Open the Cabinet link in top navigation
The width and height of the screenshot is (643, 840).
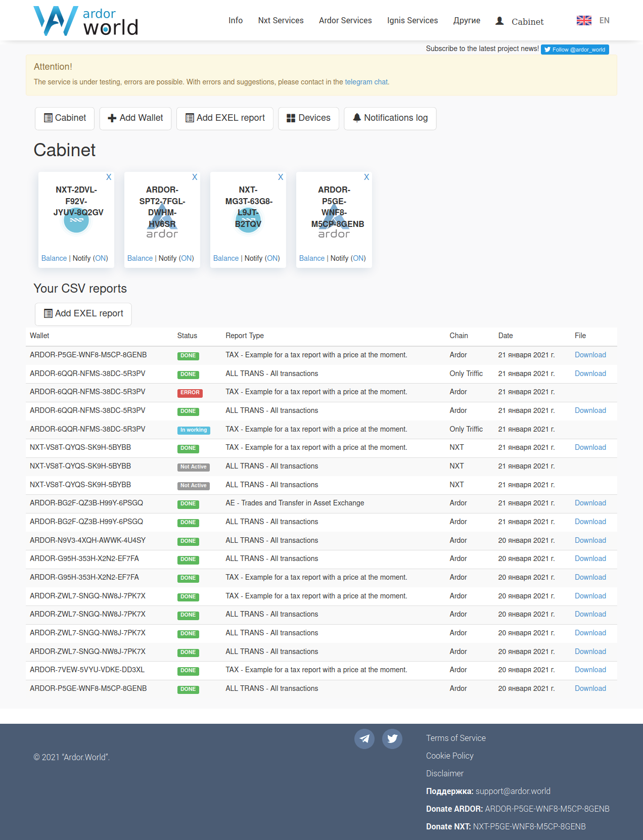coord(528,22)
